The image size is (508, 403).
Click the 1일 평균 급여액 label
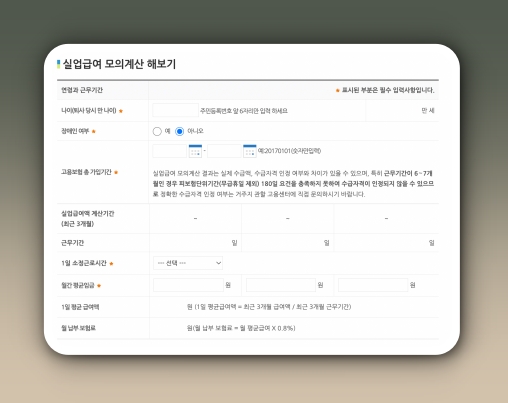tap(80, 307)
